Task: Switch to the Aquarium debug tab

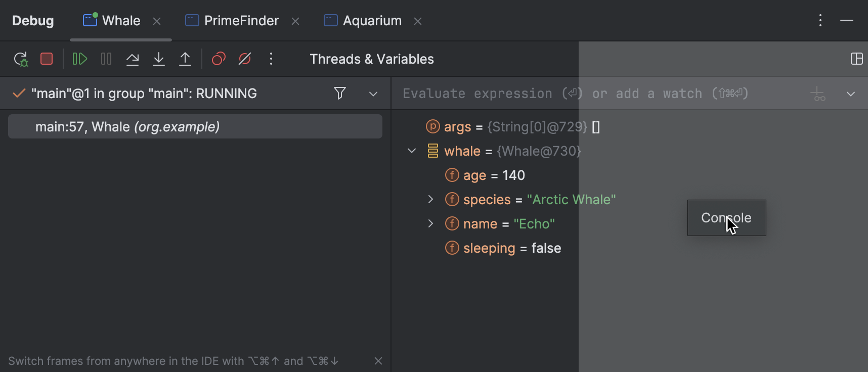Action: 372,21
